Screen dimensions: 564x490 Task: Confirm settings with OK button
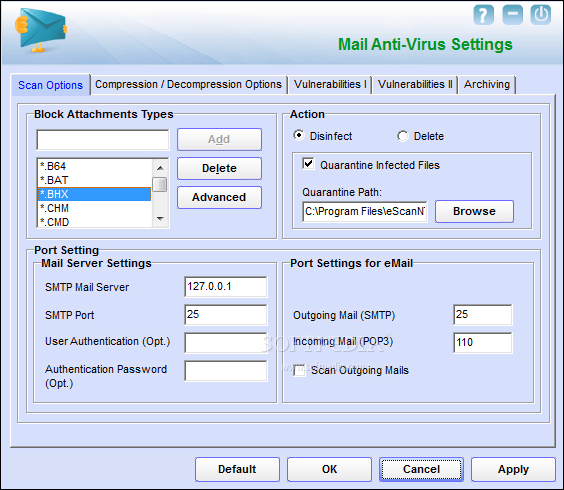tap(329, 469)
